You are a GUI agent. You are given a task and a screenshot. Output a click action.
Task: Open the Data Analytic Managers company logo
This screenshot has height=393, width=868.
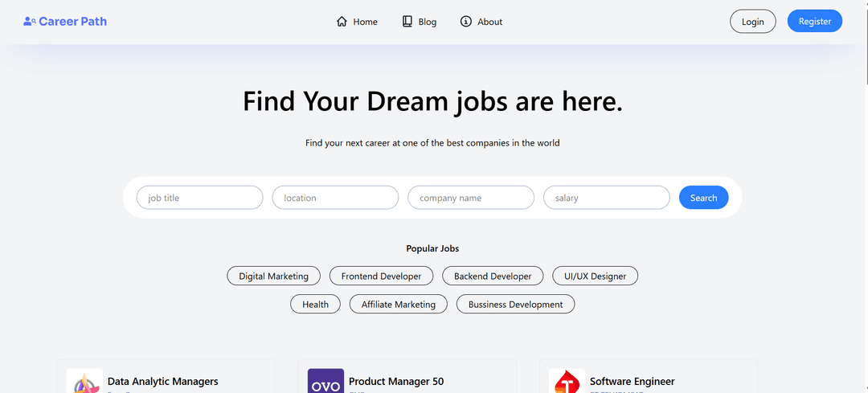point(84,382)
